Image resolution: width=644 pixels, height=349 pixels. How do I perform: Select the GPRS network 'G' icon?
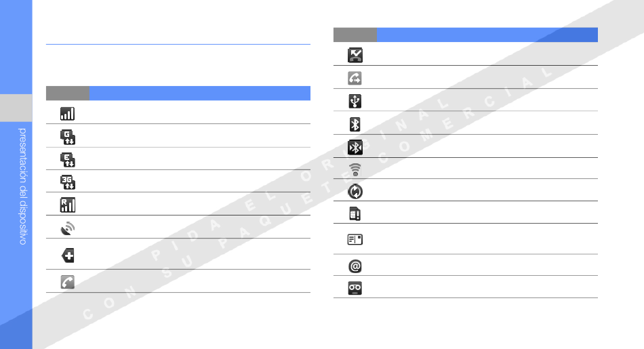[x=68, y=137]
